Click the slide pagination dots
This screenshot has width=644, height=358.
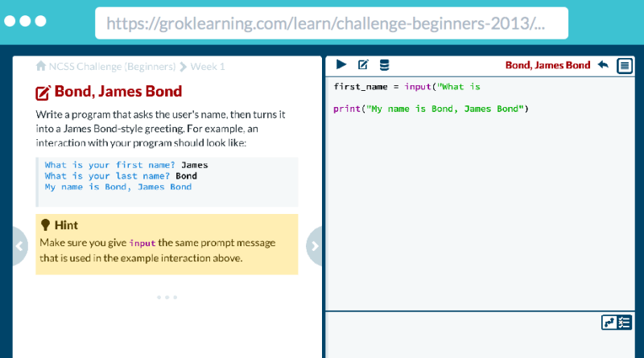point(167,297)
